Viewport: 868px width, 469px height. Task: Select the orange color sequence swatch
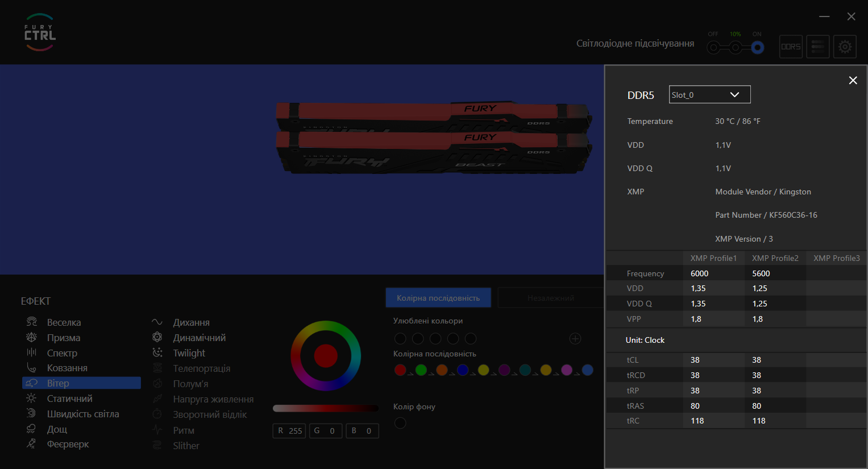point(442,370)
